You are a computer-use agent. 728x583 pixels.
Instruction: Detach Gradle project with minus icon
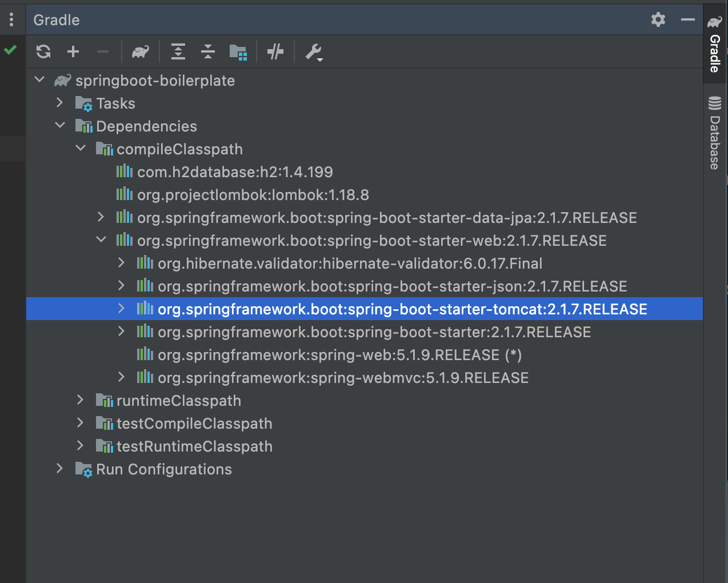click(x=103, y=52)
